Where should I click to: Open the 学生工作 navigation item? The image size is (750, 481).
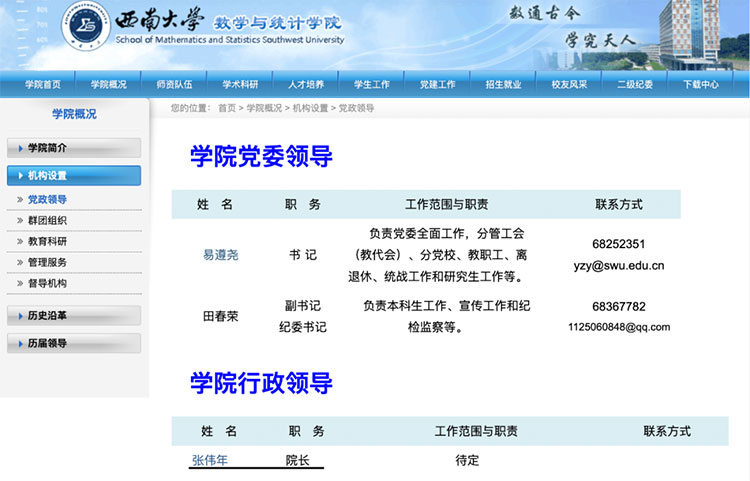click(372, 85)
